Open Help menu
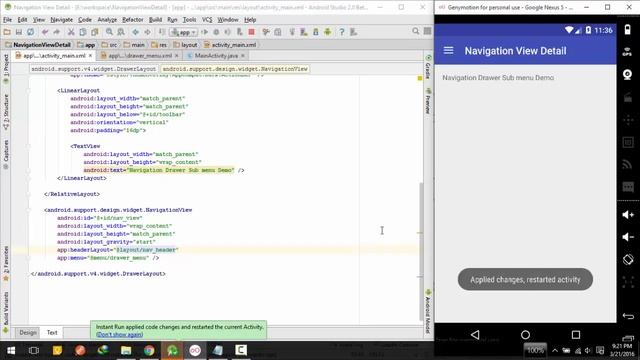640x360 pixels. tap(250, 20)
